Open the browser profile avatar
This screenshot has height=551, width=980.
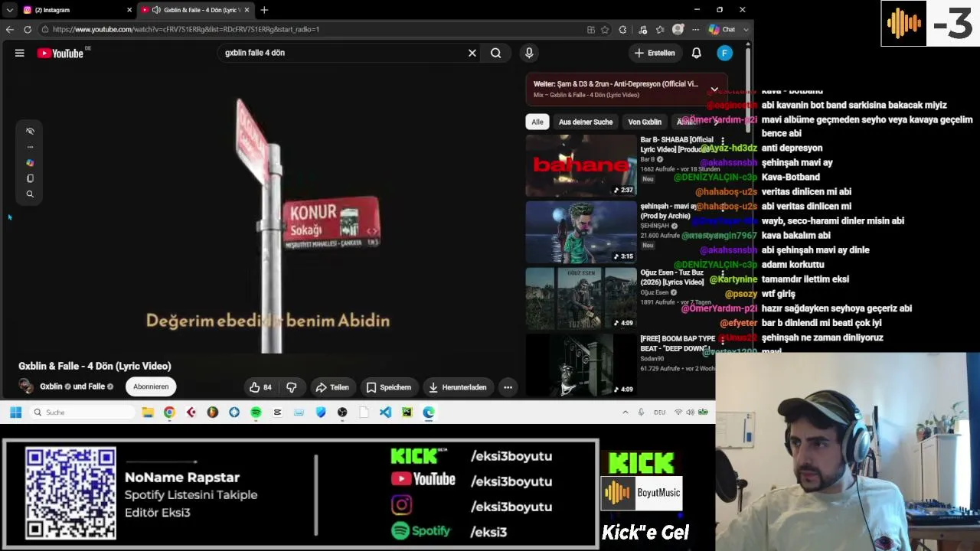click(678, 29)
